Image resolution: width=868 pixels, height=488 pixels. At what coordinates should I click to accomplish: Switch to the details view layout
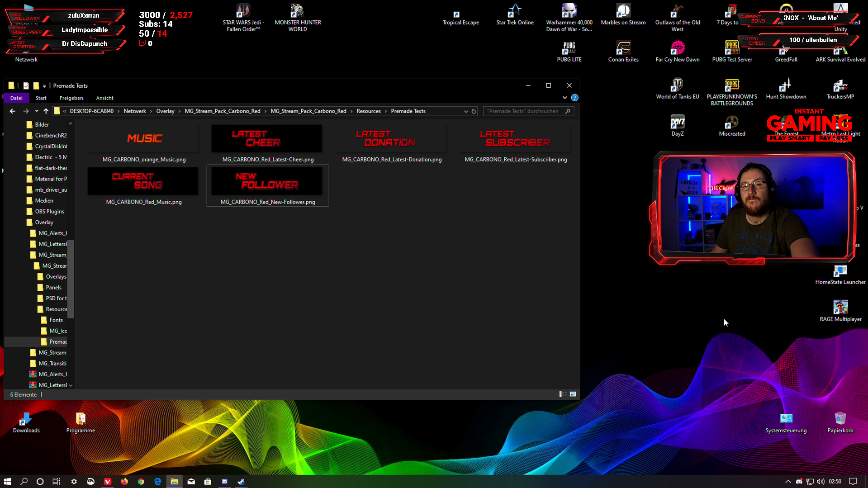point(563,394)
